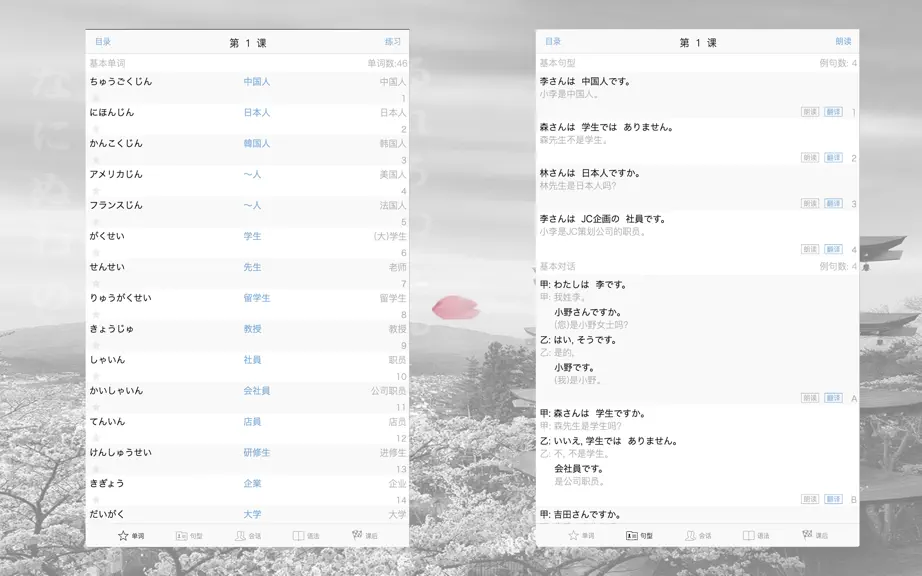
Task: Click 练习 in the vocabulary window
Action: tap(393, 42)
